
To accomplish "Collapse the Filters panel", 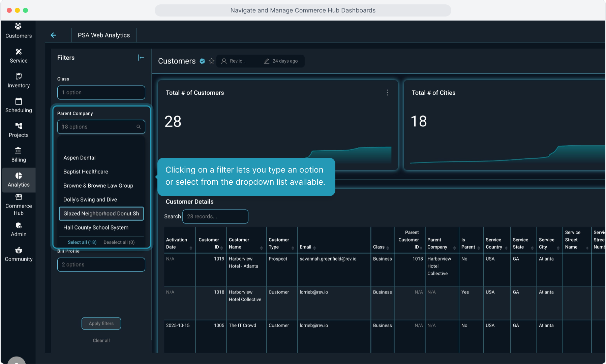I will tap(141, 58).
